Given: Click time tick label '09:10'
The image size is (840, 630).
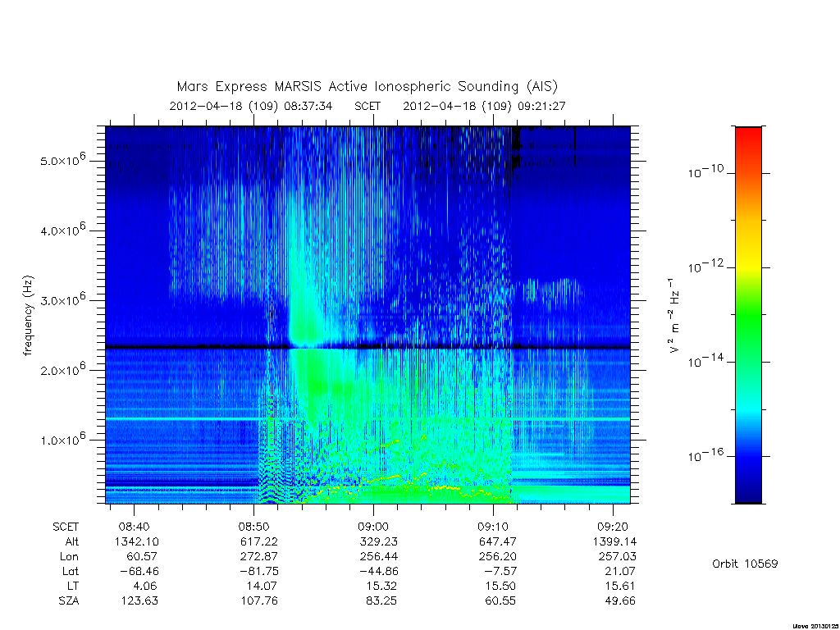Looking at the screenshot, I should (x=493, y=527).
